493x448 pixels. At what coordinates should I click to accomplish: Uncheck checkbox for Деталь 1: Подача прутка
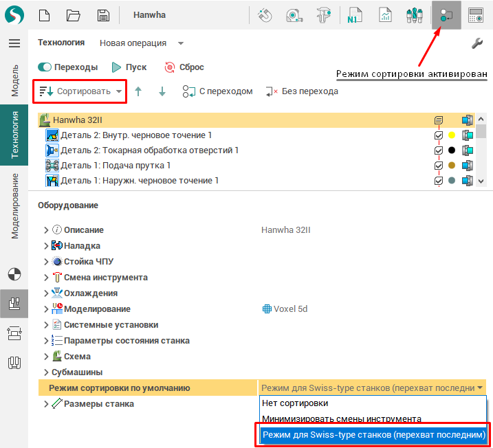[x=439, y=166]
